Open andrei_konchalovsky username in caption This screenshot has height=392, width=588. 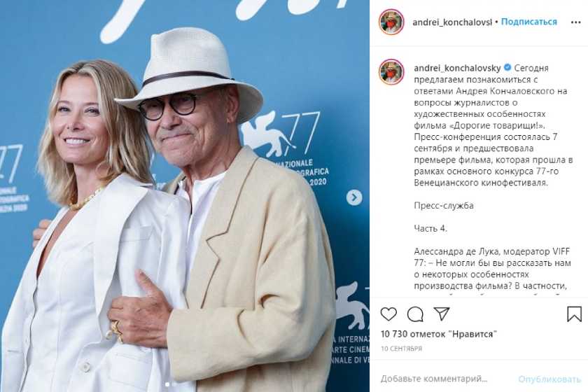457,69
